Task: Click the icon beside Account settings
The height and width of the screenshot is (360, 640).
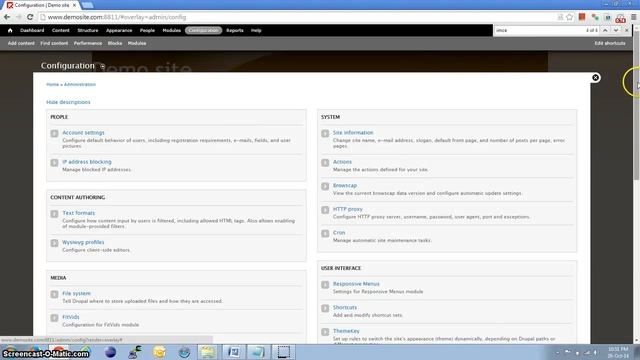Action: (54, 133)
